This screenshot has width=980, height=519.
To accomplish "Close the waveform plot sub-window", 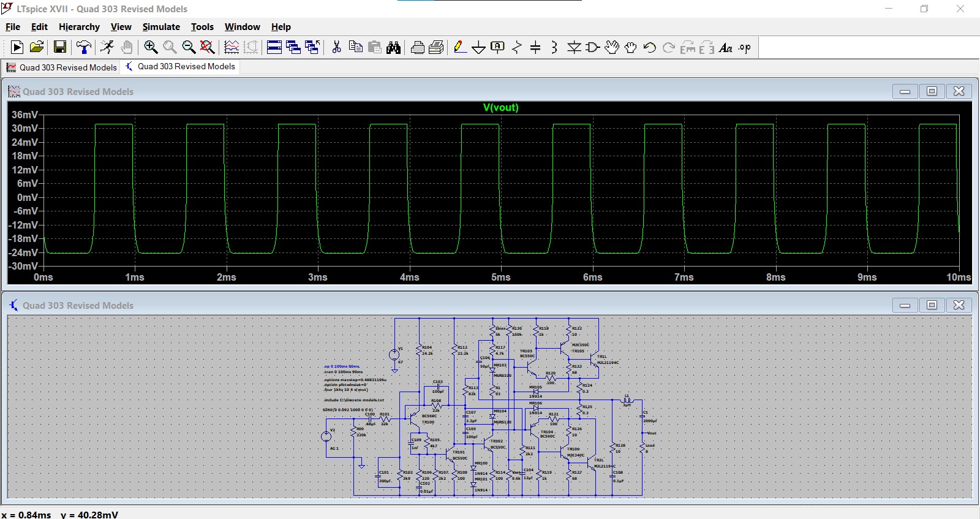I will [x=959, y=91].
